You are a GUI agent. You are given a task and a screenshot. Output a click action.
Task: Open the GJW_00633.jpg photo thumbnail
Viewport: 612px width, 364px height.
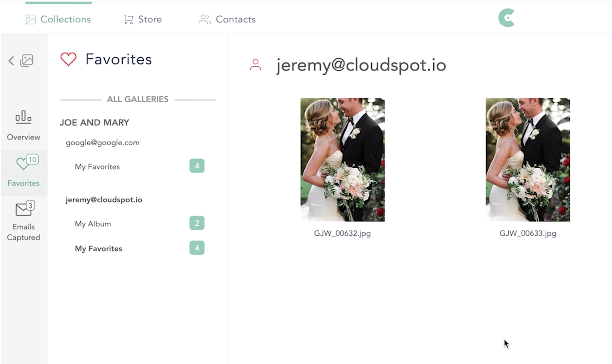(x=528, y=159)
